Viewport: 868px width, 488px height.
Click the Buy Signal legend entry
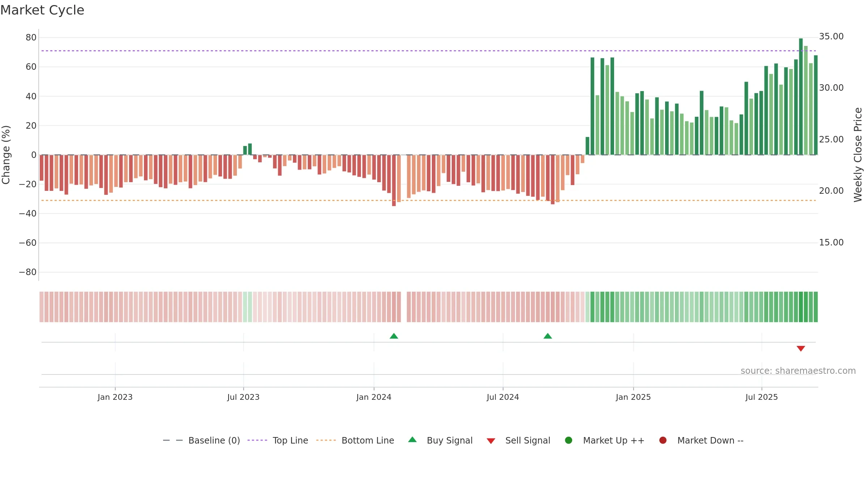pos(440,440)
